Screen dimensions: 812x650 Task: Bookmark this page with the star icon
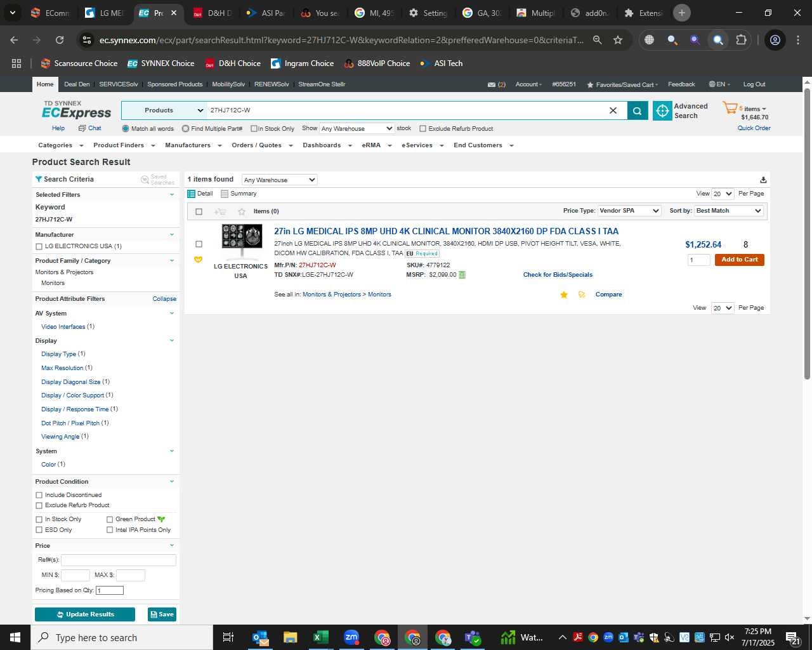click(618, 40)
